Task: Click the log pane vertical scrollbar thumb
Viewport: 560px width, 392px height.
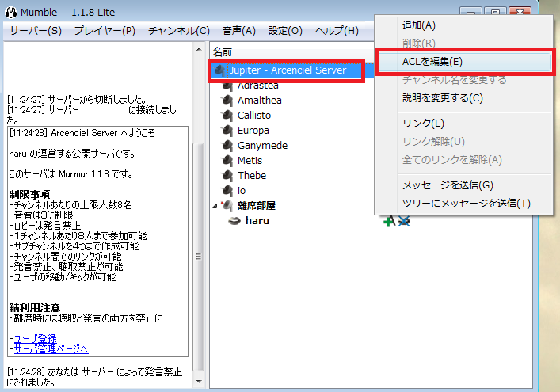Action: coord(199,257)
